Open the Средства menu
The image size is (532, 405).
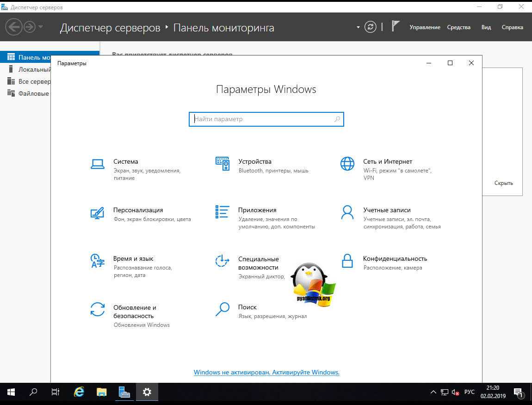tap(458, 27)
